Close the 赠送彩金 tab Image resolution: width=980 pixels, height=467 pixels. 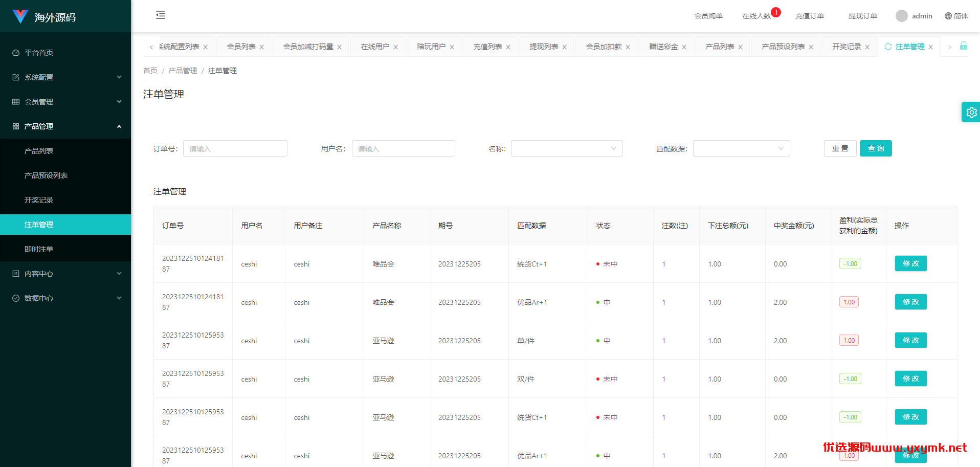(x=684, y=47)
